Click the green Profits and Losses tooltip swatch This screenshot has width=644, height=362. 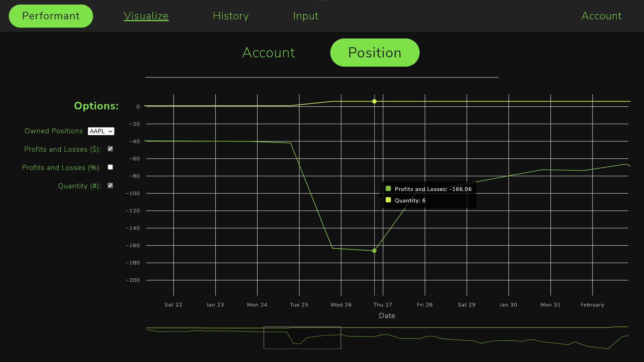[x=388, y=189]
